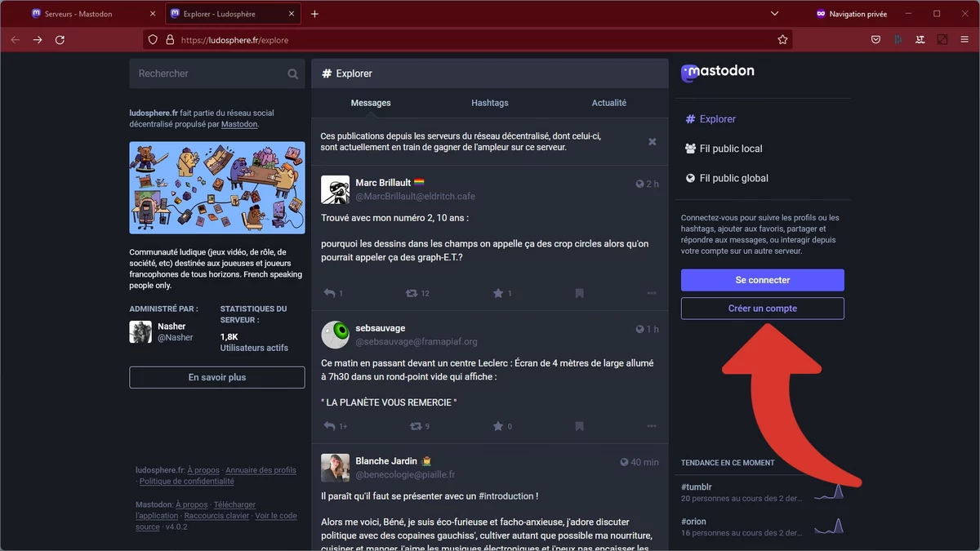Bookmark this page with the star

(782, 39)
